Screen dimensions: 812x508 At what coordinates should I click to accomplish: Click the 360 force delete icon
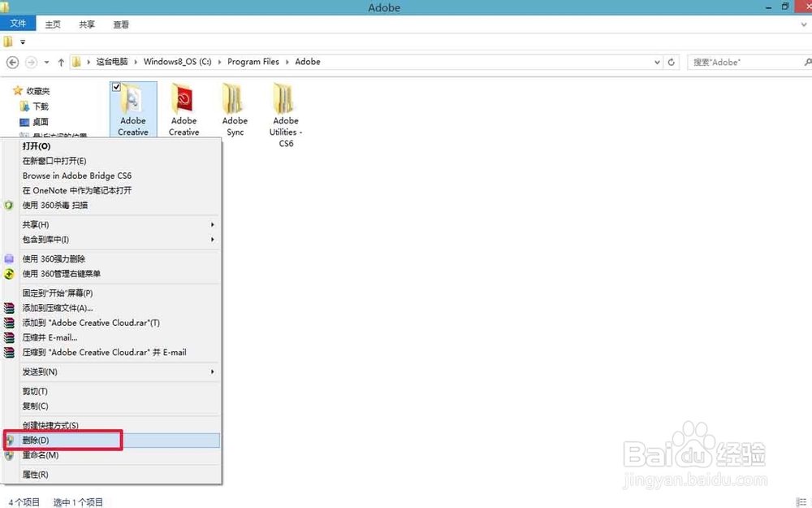point(9,258)
